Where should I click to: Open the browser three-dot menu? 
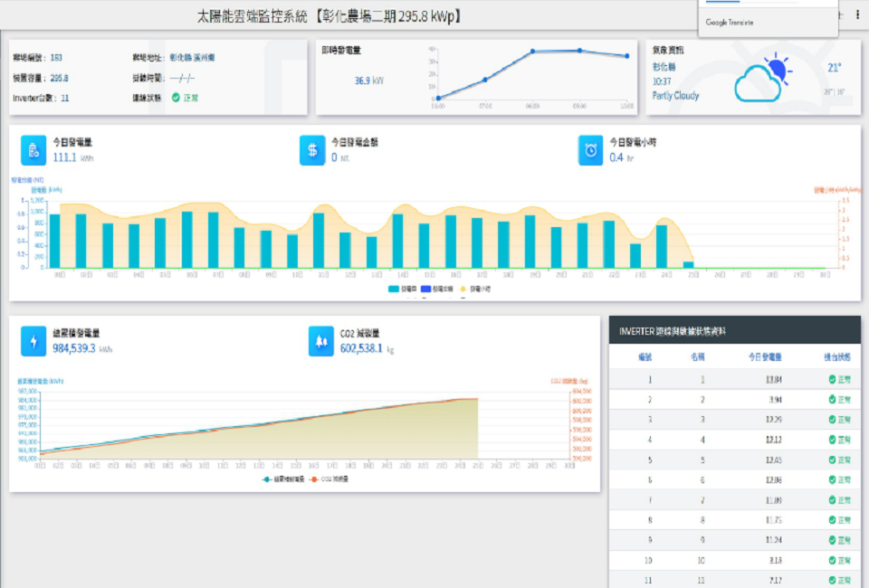pos(857,15)
